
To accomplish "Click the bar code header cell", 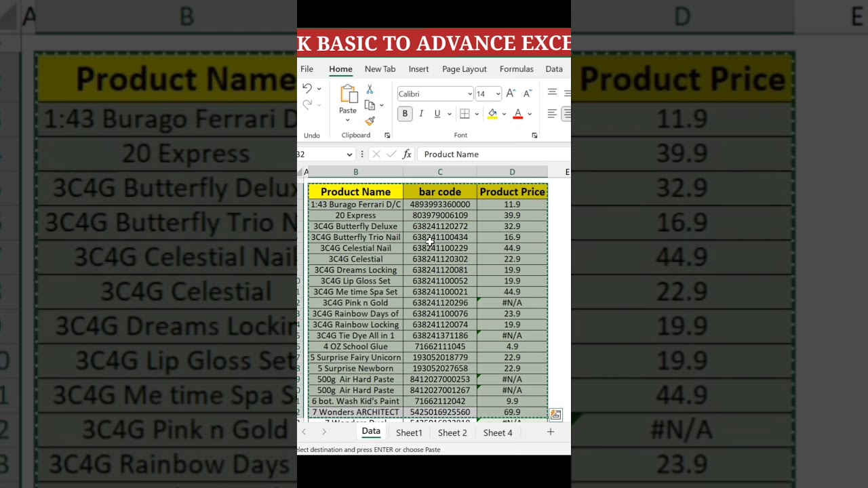I will [440, 192].
